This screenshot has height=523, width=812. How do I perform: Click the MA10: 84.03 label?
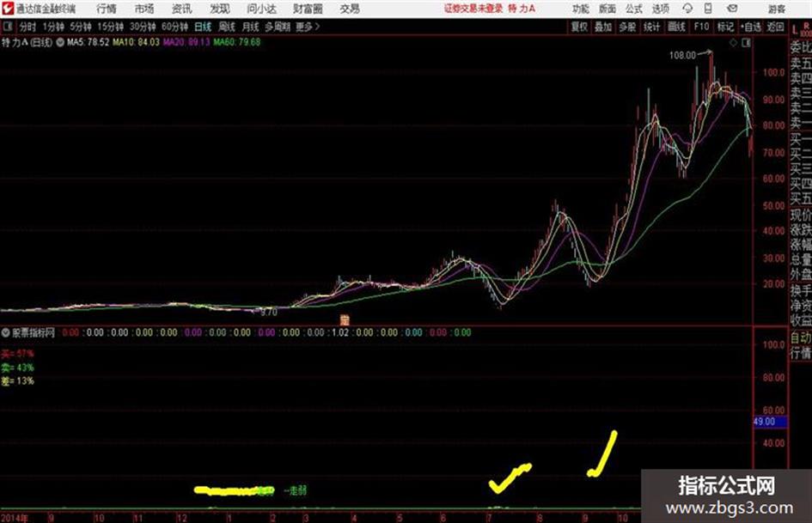[x=137, y=42]
